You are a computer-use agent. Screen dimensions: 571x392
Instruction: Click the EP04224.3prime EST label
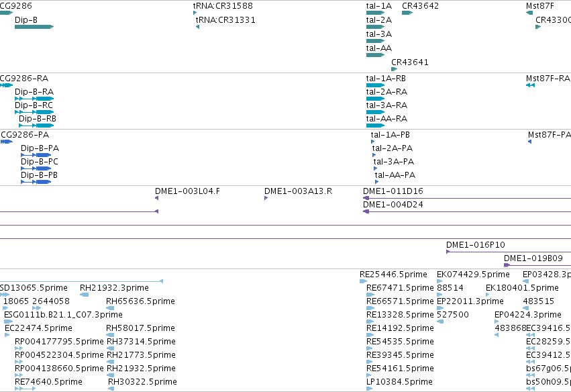tap(528, 315)
